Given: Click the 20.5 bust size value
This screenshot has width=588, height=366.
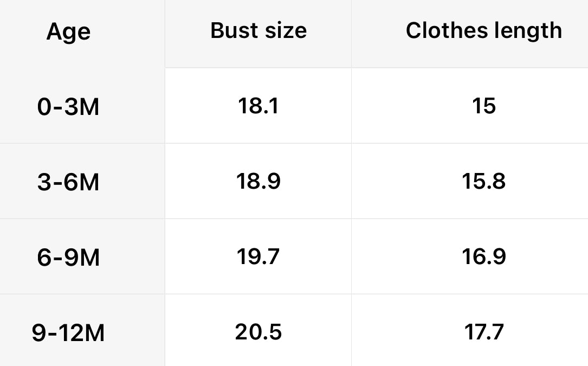Looking at the screenshot, I should pos(259,331).
